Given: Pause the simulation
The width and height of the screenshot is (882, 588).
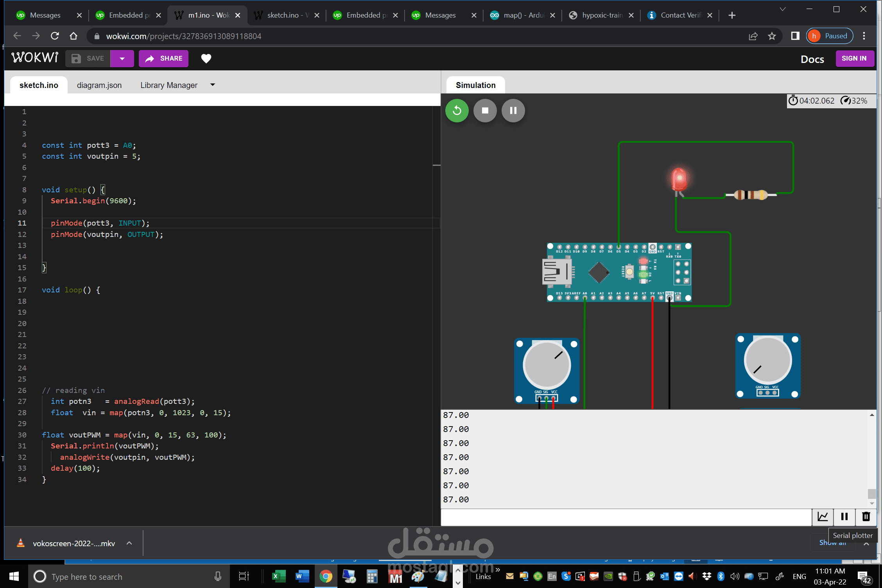Looking at the screenshot, I should 513,111.
